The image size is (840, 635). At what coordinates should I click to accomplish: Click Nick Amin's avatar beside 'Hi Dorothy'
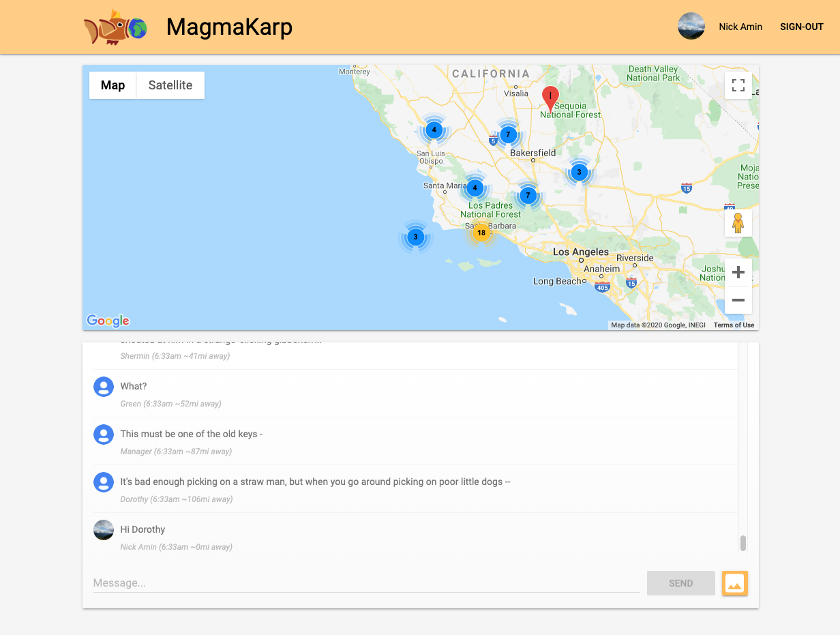click(104, 530)
